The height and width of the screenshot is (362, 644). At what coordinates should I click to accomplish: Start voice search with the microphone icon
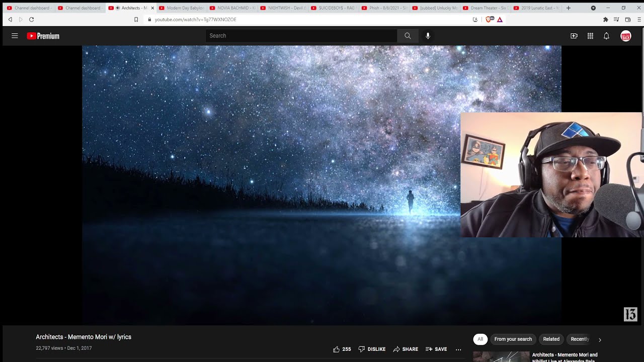(428, 36)
